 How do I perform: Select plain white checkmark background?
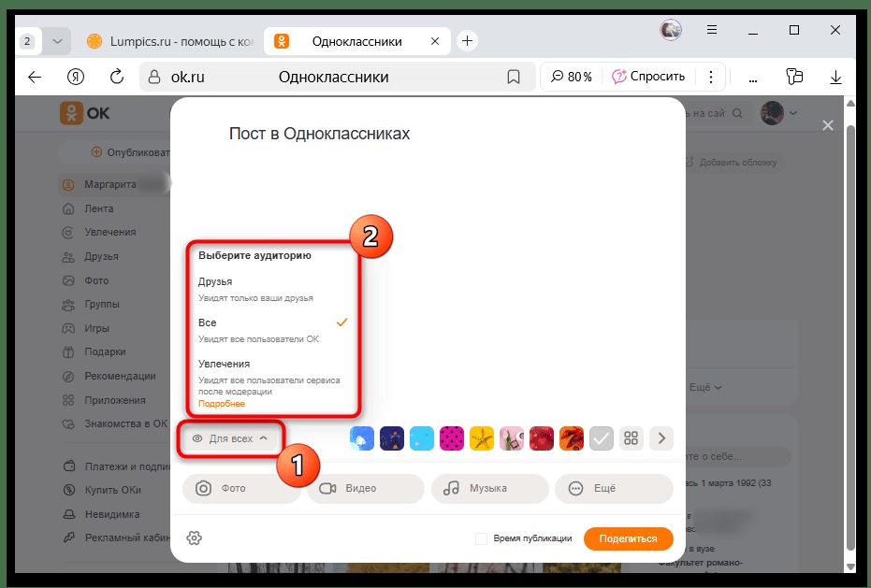[x=601, y=438]
